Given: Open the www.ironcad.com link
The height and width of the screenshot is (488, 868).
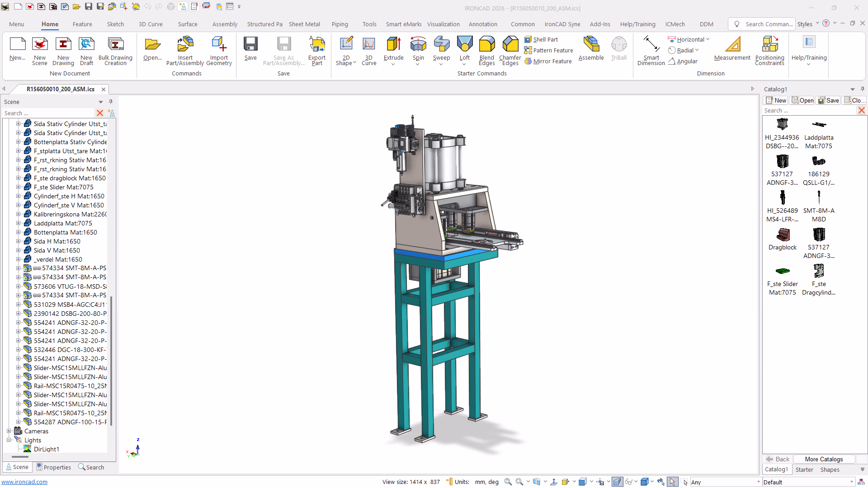Looking at the screenshot, I should [x=24, y=482].
